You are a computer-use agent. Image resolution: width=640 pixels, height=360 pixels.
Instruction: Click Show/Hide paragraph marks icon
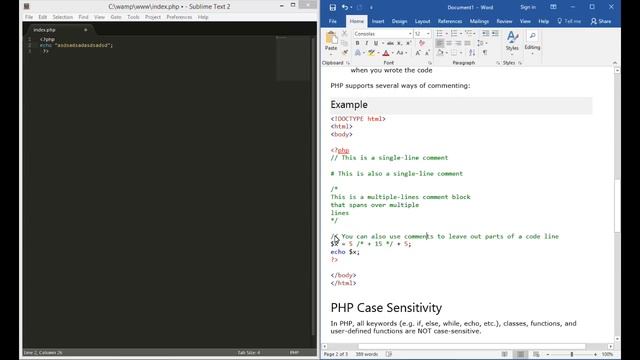(485, 53)
